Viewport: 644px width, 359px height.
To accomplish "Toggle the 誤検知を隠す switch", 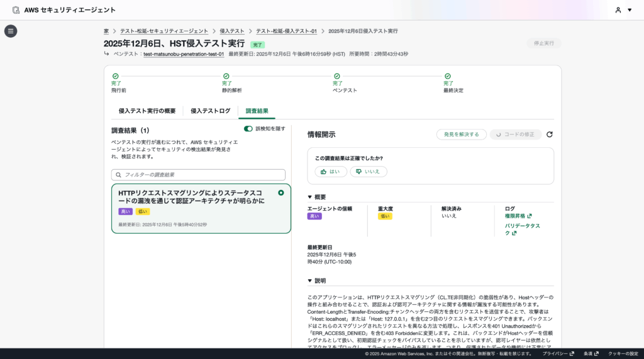I will point(248,128).
